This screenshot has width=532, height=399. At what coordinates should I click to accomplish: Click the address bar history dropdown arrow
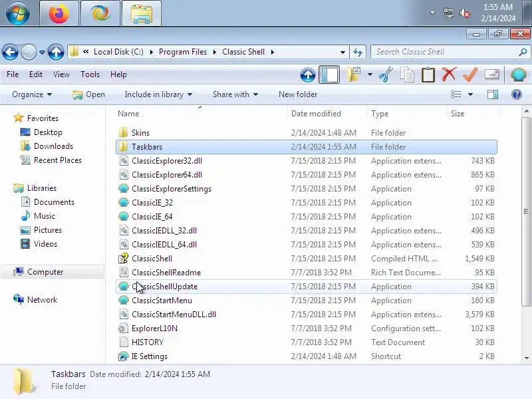pyautogui.click(x=342, y=53)
